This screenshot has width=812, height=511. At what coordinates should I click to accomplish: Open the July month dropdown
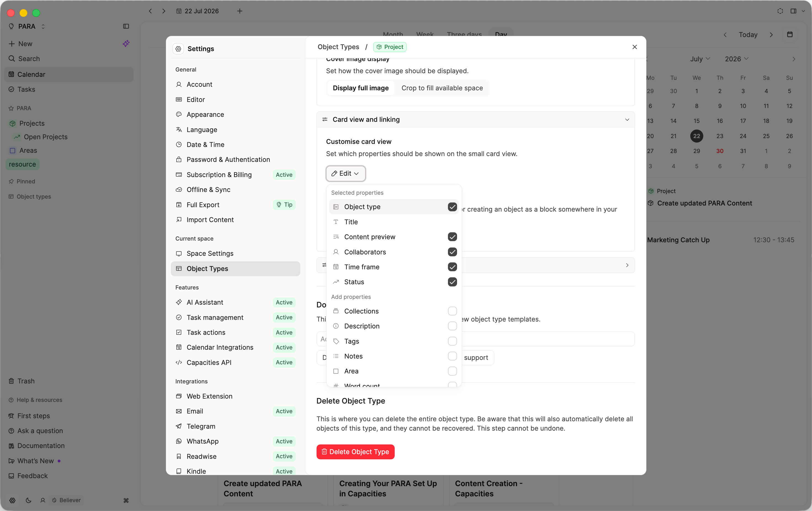click(700, 59)
